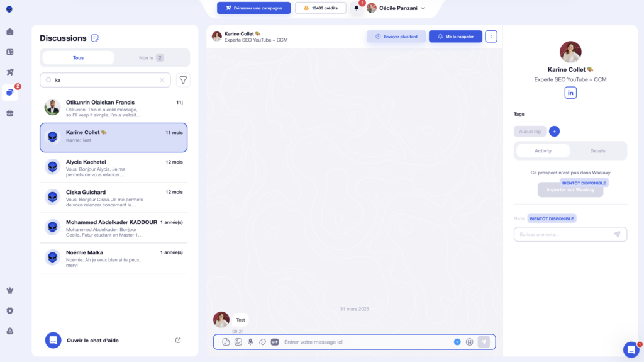Image resolution: width=644 pixels, height=362 pixels.
Task: Open settings gear in the sidebar
Action: [x=9, y=311]
